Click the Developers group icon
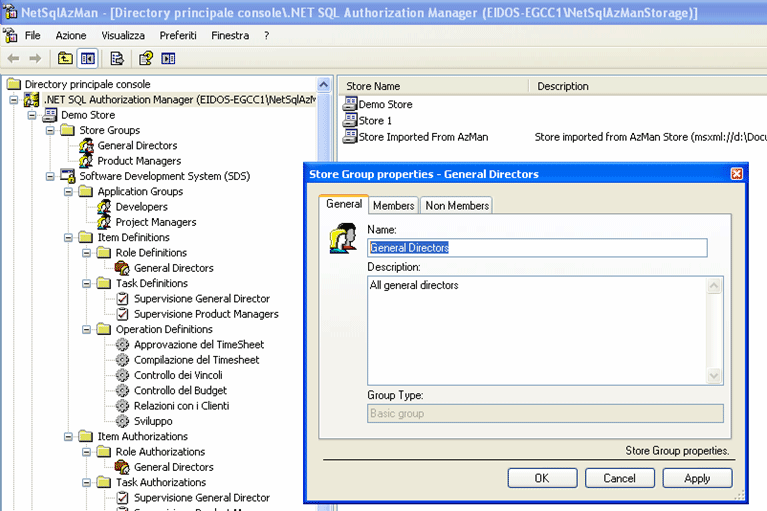Screen dimensions: 767x511 point(104,207)
